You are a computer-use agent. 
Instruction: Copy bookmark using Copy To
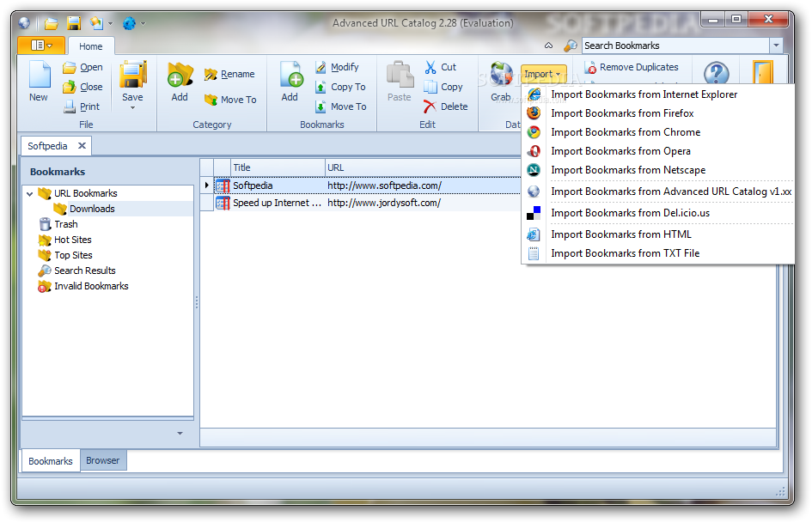pyautogui.click(x=340, y=87)
